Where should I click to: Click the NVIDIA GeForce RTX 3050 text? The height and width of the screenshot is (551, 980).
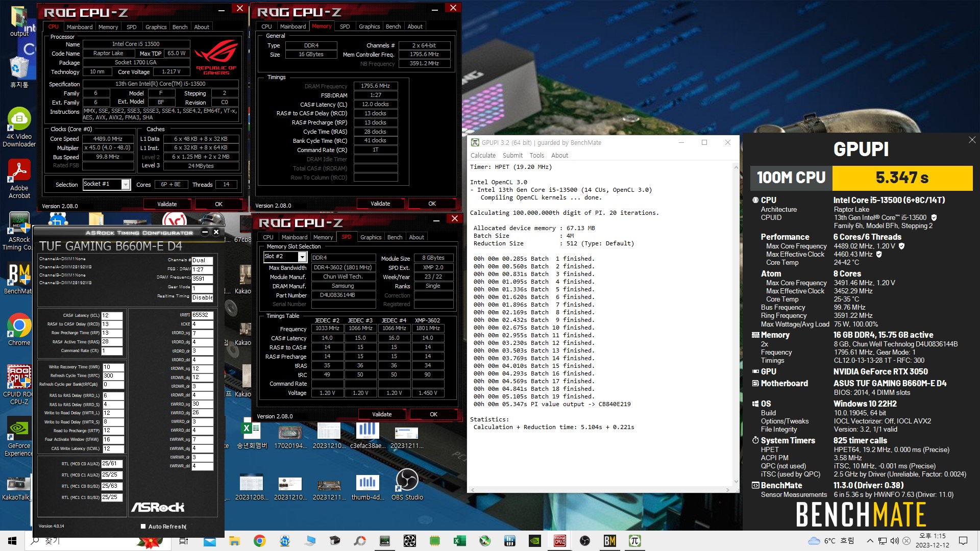(880, 371)
